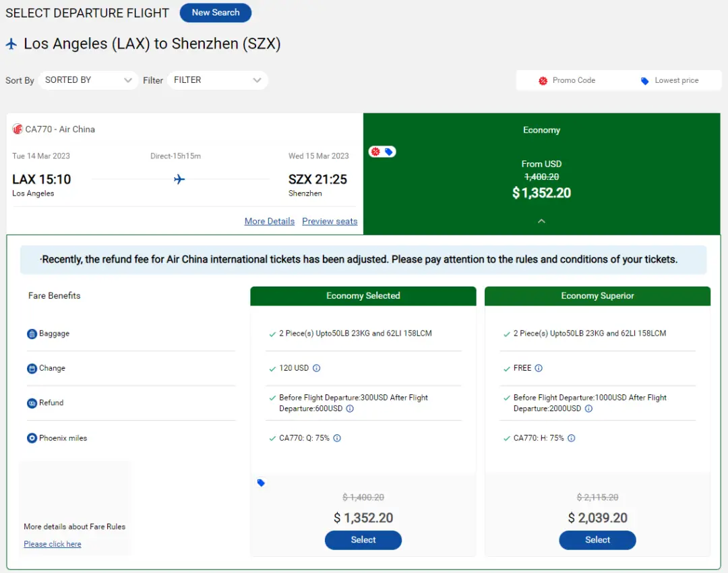Viewport: 728px width, 573px height.
Task: Click the Air China logo icon
Action: pos(18,129)
